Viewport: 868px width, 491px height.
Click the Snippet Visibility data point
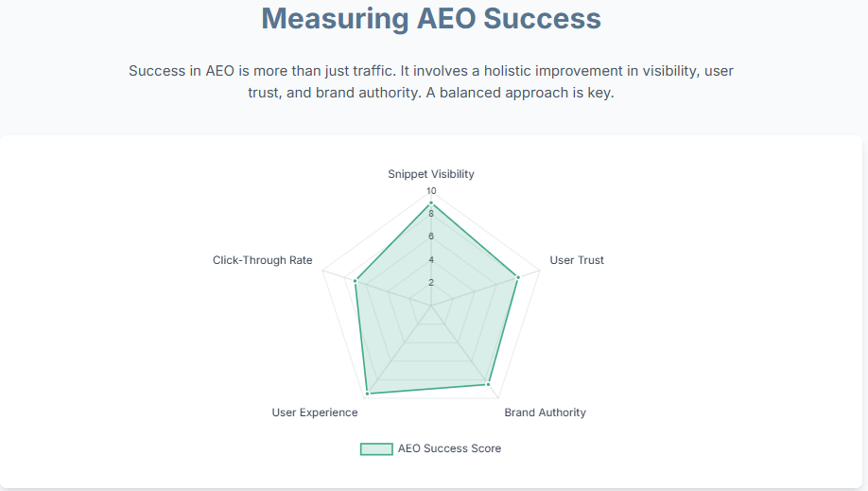pyautogui.click(x=431, y=203)
